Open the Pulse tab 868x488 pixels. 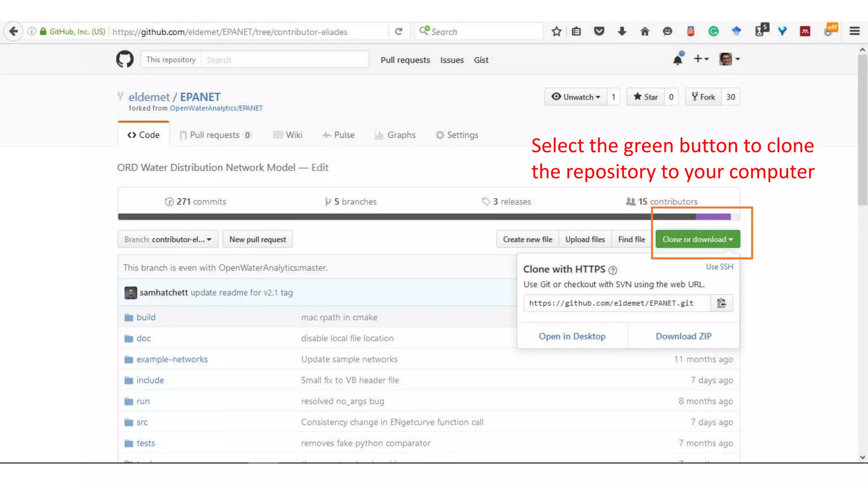(x=338, y=135)
